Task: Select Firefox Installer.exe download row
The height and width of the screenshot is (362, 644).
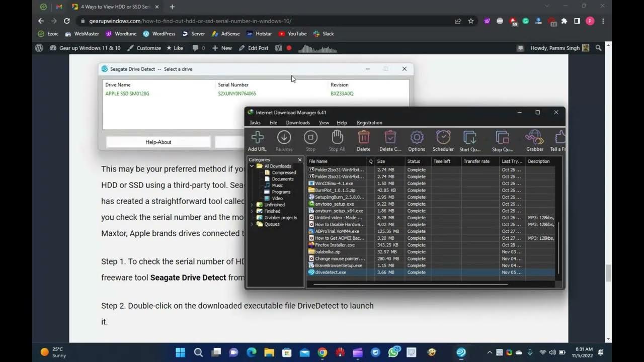Action: coord(431,245)
